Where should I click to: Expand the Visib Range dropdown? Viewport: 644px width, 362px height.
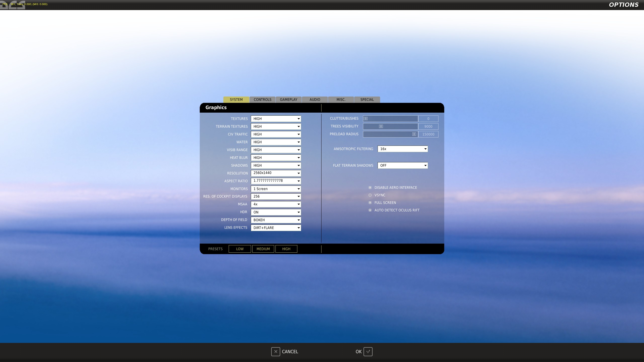point(276,150)
